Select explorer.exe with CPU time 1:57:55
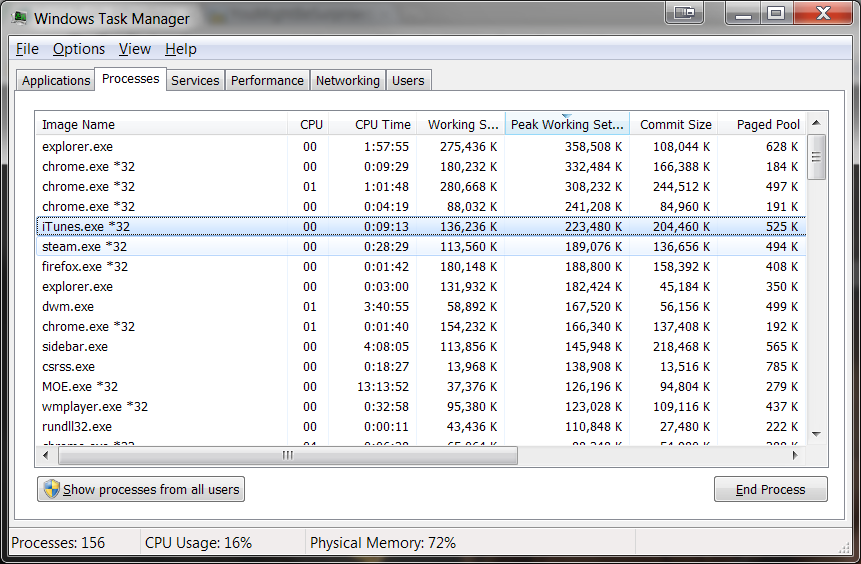The width and height of the screenshot is (861, 564). (x=421, y=147)
